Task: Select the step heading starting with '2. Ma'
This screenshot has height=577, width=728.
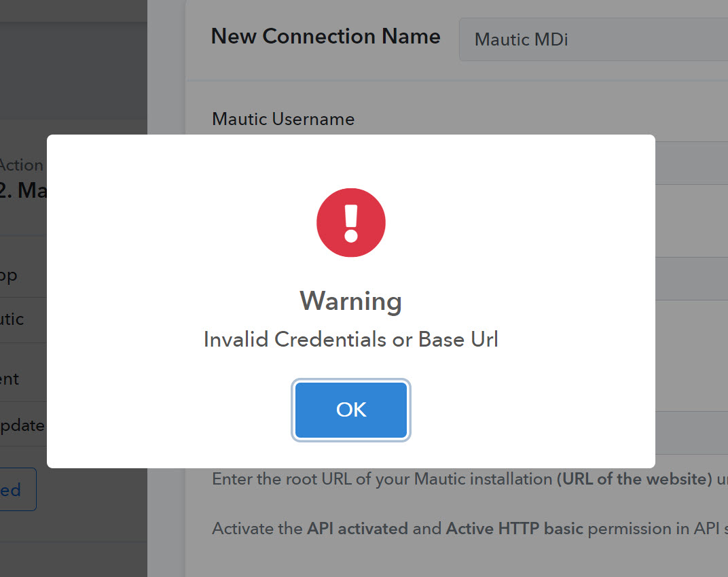Action: click(23, 190)
